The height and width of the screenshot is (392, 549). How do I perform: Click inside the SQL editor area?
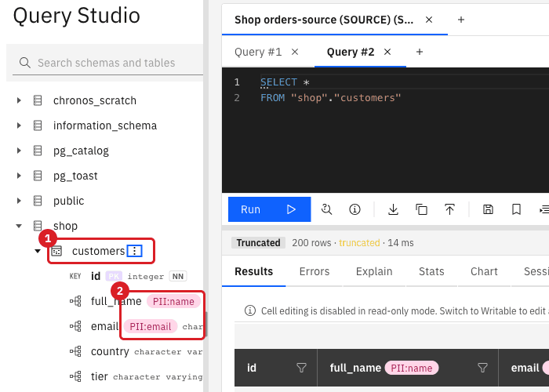pyautogui.click(x=385, y=130)
